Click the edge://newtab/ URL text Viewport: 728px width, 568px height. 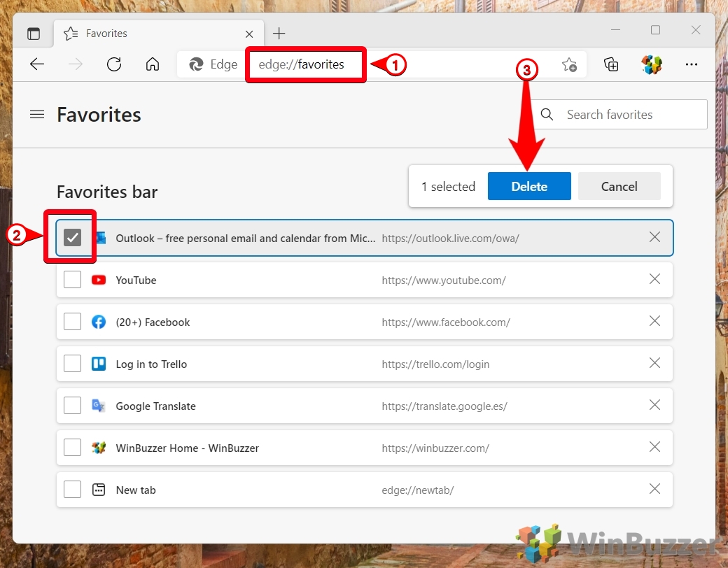[x=417, y=490]
